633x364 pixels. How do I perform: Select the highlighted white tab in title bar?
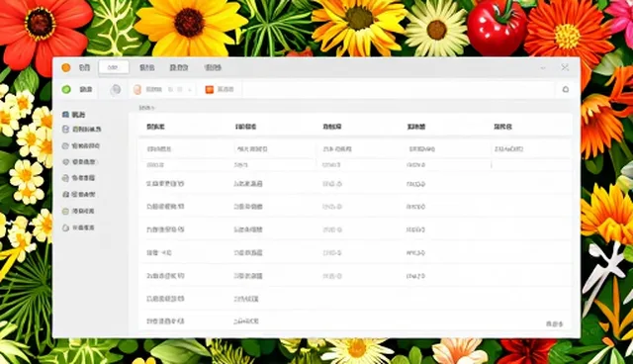tap(114, 67)
